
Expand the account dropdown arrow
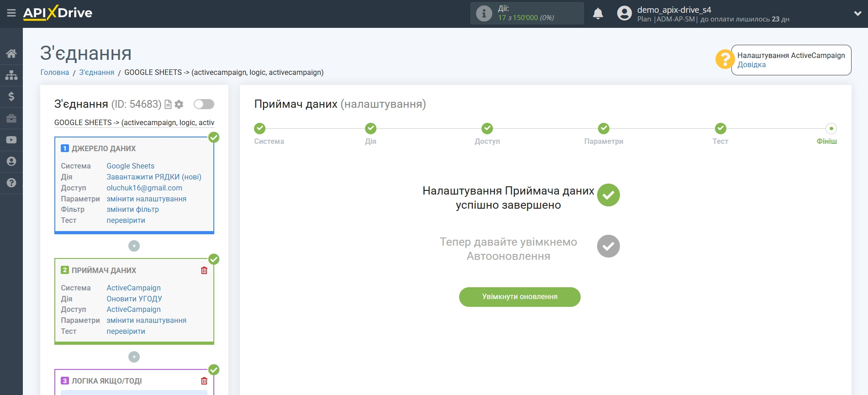pos(857,14)
